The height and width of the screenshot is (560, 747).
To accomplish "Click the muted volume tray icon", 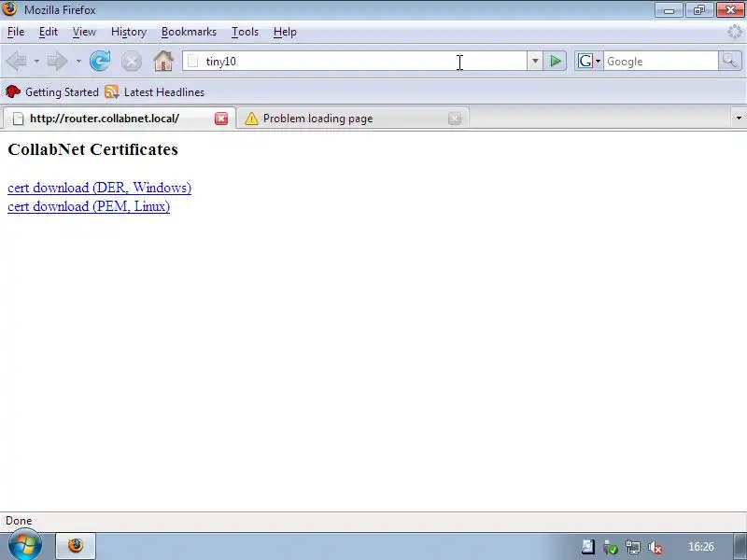I will 655,547.
